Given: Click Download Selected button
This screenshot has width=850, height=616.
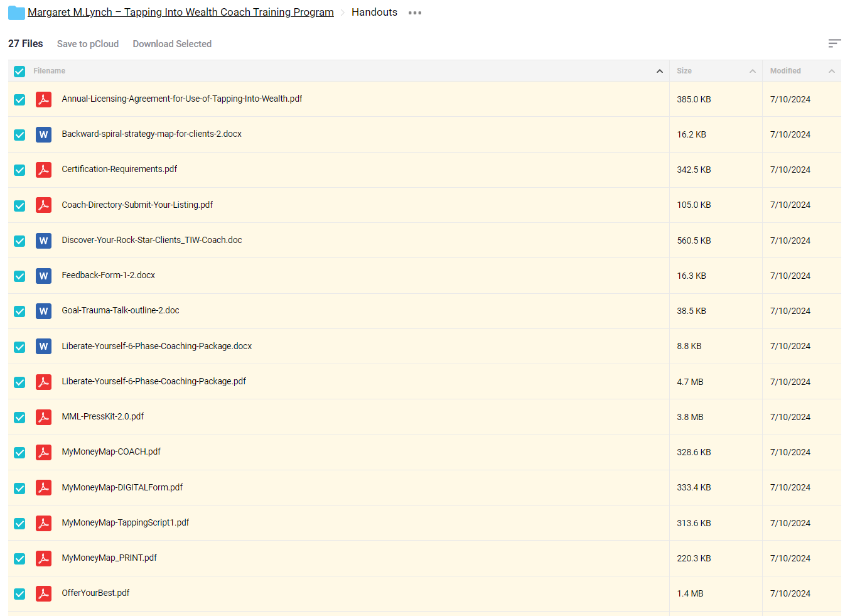Looking at the screenshot, I should tap(172, 44).
